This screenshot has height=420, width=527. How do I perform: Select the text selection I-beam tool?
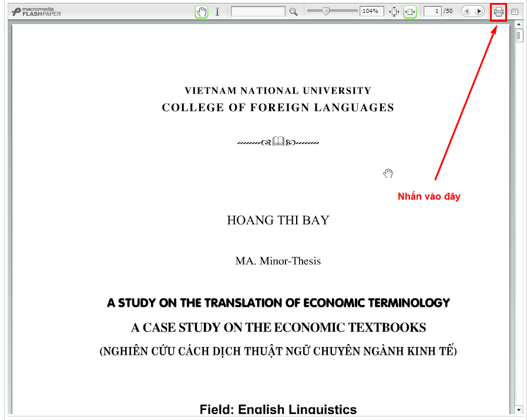pyautogui.click(x=217, y=11)
